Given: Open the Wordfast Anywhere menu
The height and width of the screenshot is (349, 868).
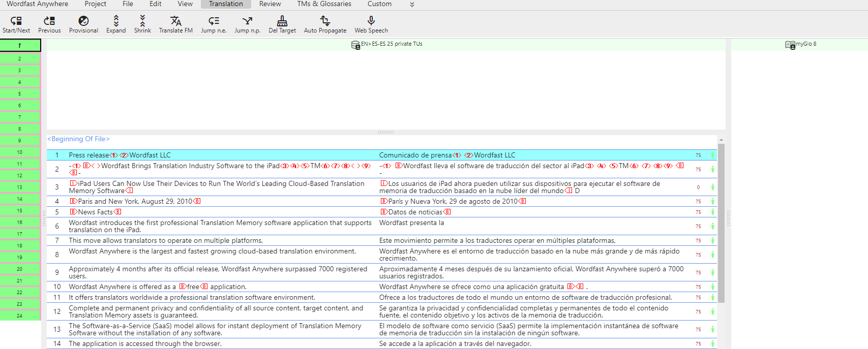Looking at the screenshot, I should 38,4.
